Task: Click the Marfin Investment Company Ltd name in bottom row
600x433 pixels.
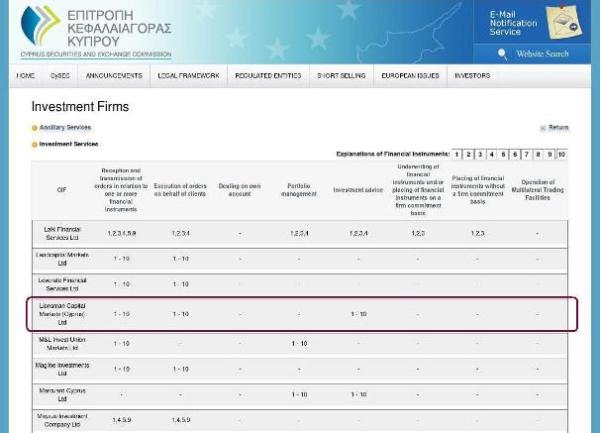Action: click(x=62, y=420)
